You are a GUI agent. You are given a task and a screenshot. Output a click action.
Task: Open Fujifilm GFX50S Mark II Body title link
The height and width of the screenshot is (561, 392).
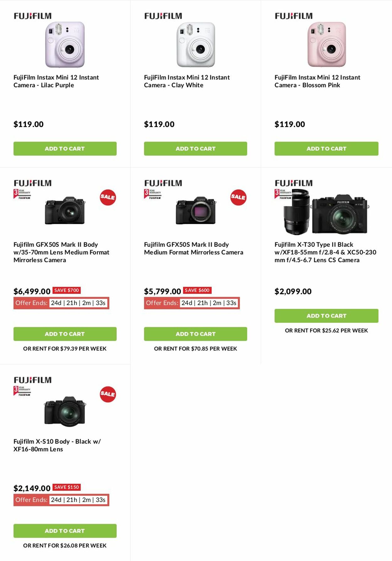(x=193, y=248)
